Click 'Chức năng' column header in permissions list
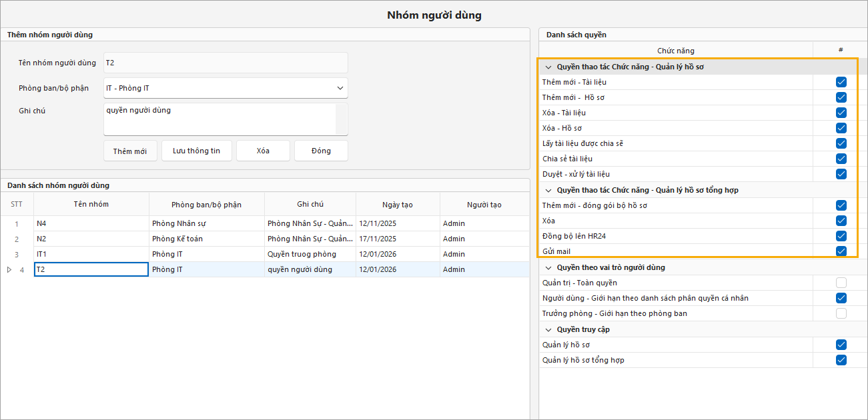 click(676, 50)
